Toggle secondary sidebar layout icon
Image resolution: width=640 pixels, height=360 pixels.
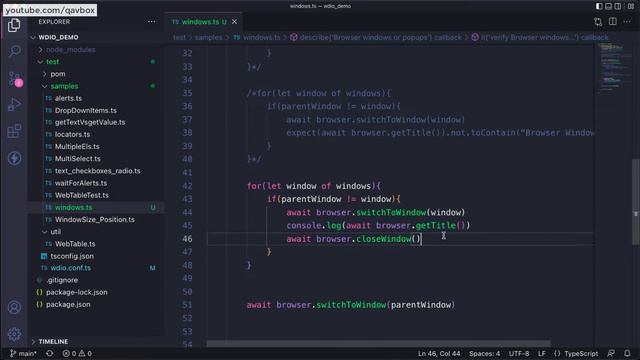tap(618, 6)
